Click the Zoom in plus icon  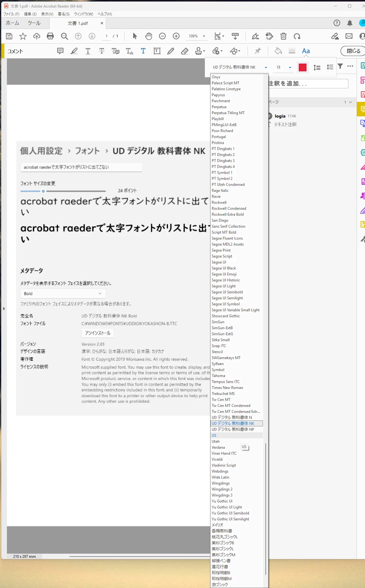pos(176,36)
